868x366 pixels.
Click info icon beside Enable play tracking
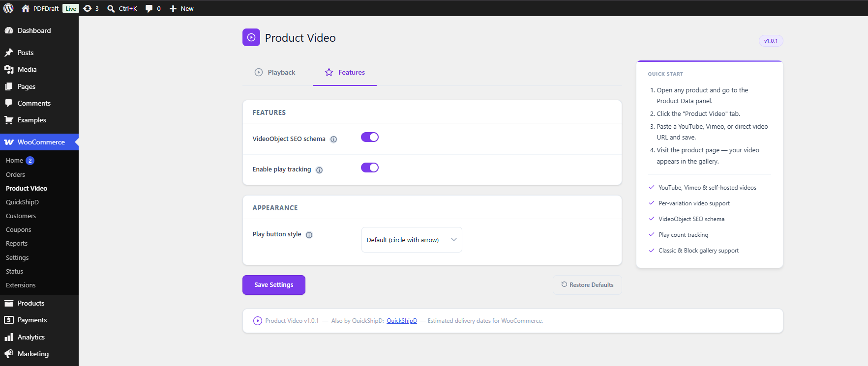click(319, 170)
